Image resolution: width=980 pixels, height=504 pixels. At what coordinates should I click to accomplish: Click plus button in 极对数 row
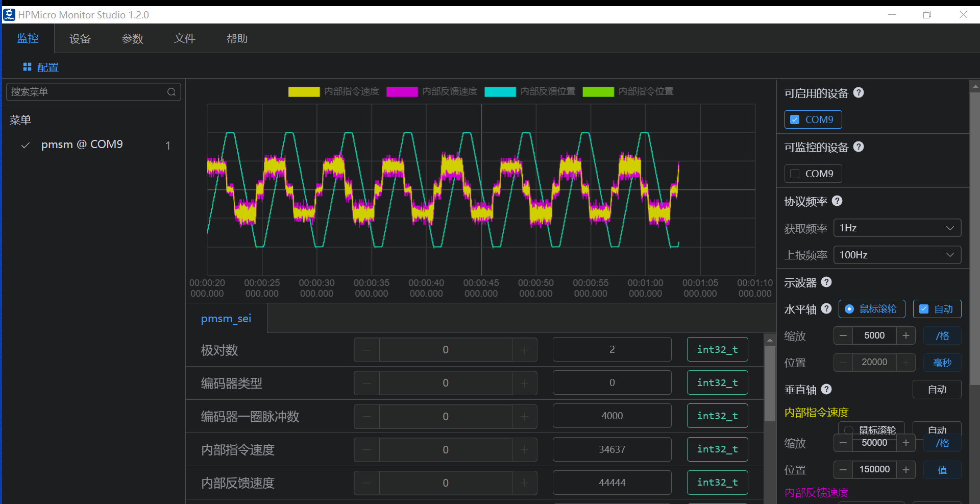click(x=524, y=350)
